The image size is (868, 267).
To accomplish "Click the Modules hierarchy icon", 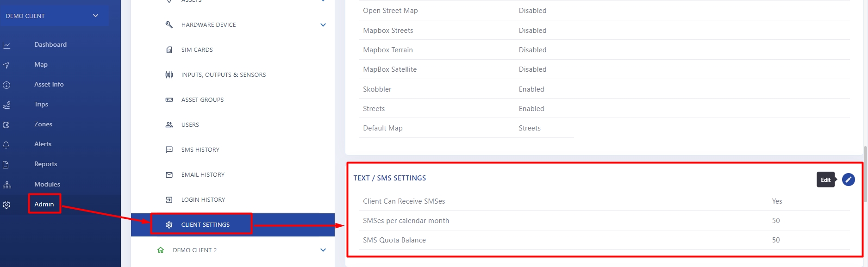I will (6, 185).
